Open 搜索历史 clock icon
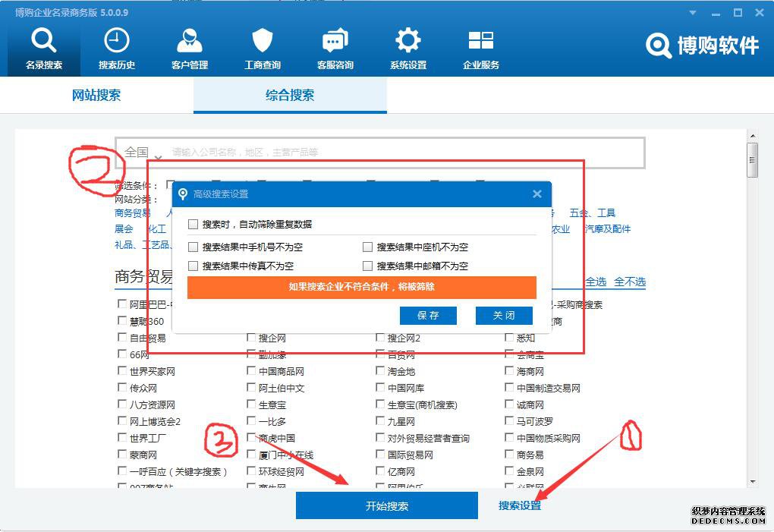The height and width of the screenshot is (532, 774). (x=117, y=40)
